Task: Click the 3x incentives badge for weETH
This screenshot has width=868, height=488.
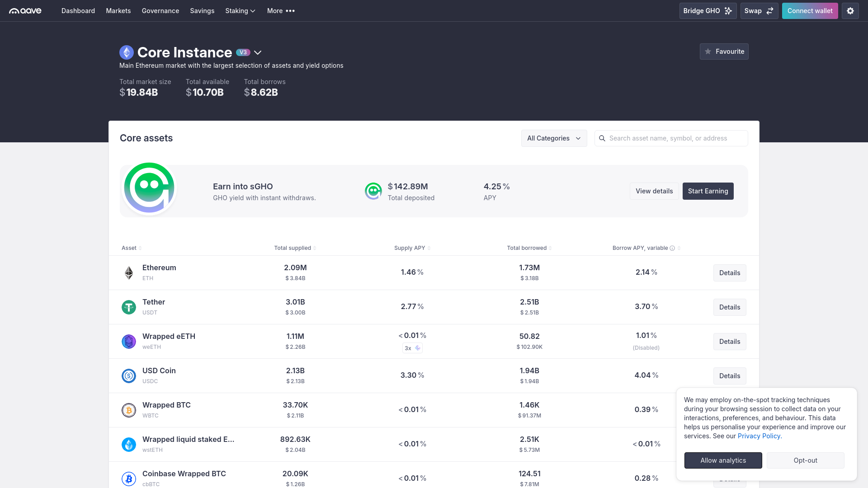Action: tap(412, 348)
